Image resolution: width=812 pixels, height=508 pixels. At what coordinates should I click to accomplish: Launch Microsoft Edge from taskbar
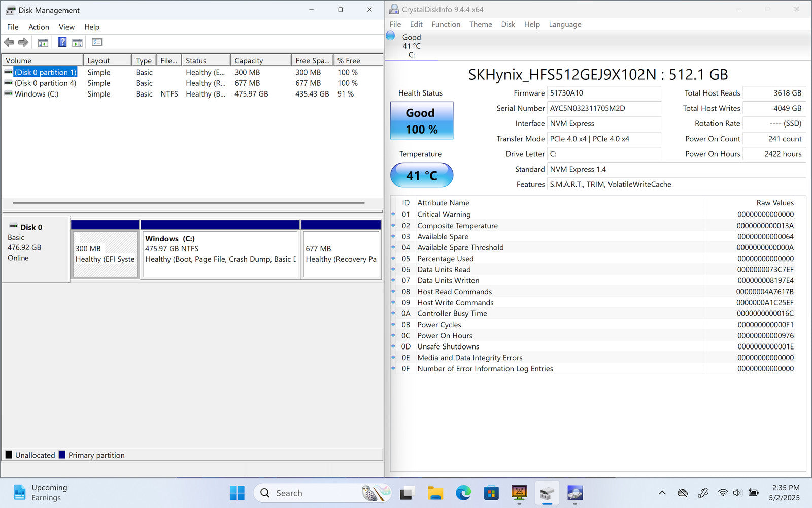coord(463,493)
